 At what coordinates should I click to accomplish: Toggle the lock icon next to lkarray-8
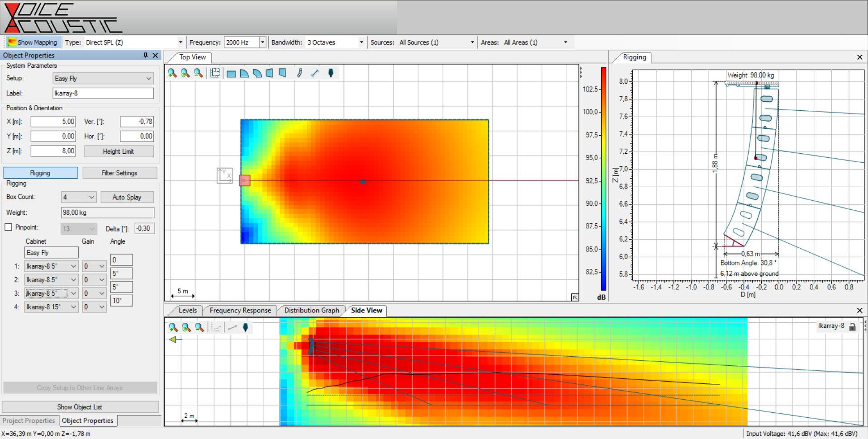pos(853,326)
